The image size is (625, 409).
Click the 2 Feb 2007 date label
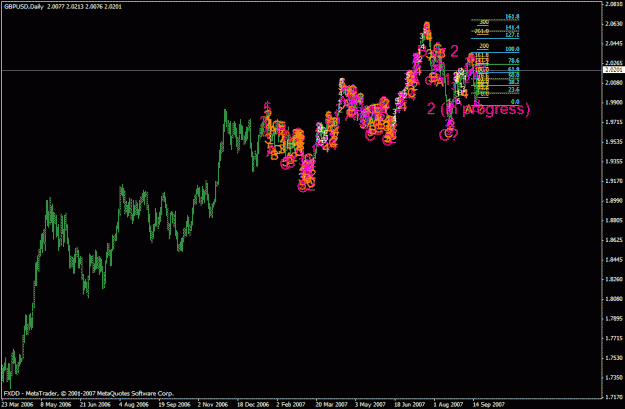[x=291, y=404]
